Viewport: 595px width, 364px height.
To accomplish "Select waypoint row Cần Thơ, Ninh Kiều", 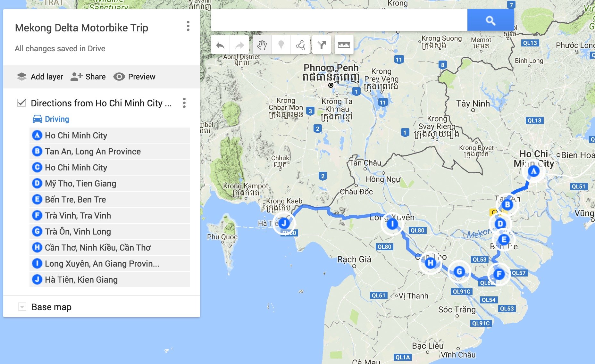I will click(110, 247).
